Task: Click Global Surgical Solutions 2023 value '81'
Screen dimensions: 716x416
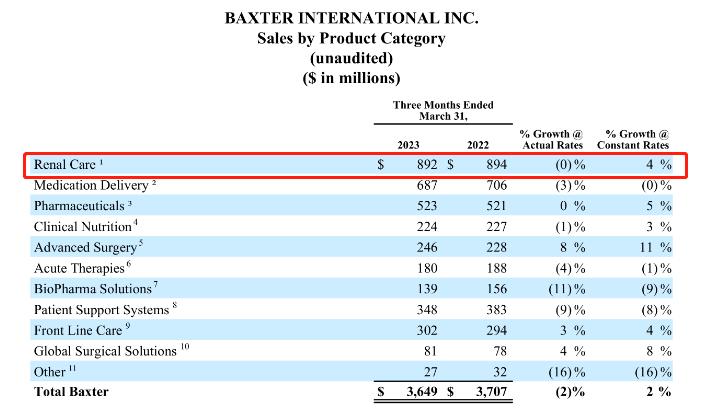Action: (430, 351)
